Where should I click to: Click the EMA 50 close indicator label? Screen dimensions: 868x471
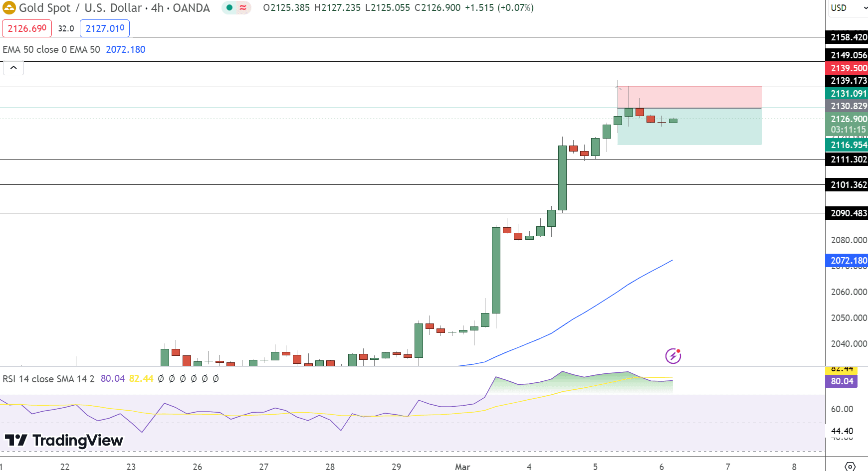point(51,49)
